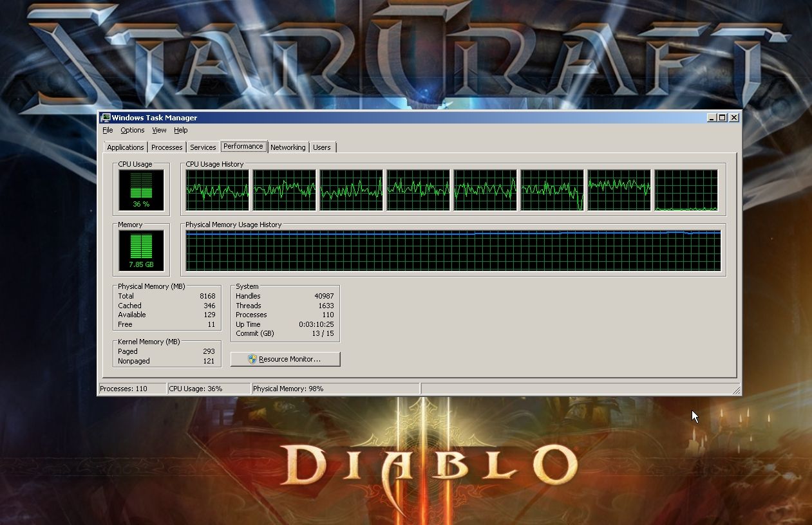The width and height of the screenshot is (812, 525).
Task: Close the Windows Task Manager window
Action: pyautogui.click(x=735, y=118)
